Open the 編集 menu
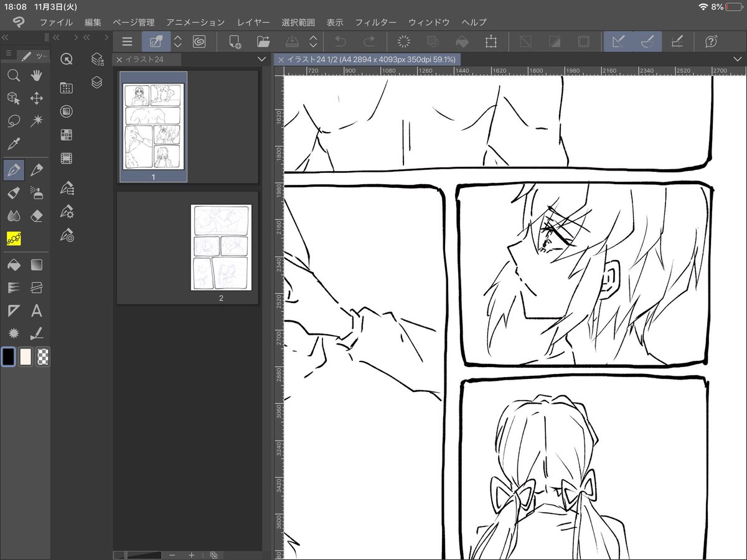The image size is (747, 560). click(93, 22)
